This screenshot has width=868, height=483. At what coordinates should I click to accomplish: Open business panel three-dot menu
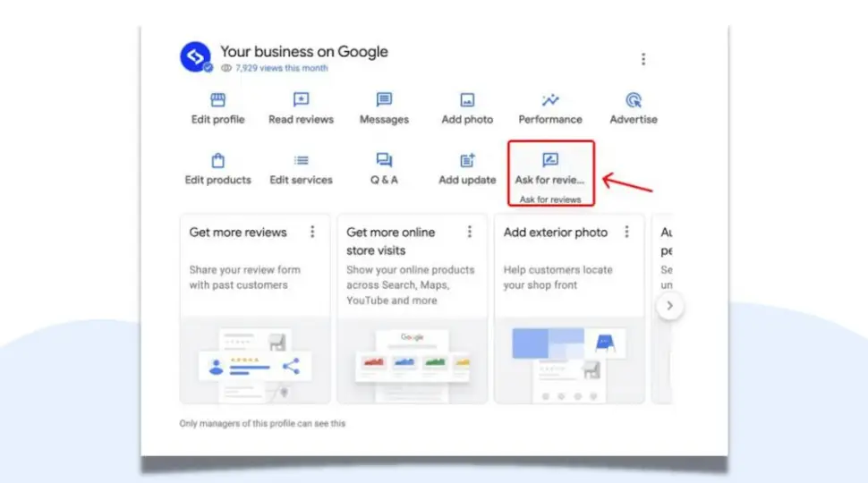click(x=643, y=59)
